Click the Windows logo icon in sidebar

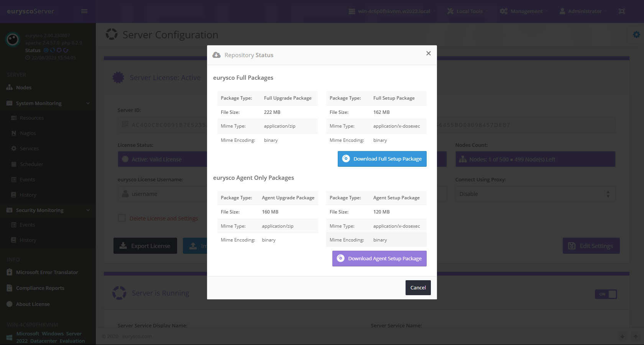coord(10,337)
